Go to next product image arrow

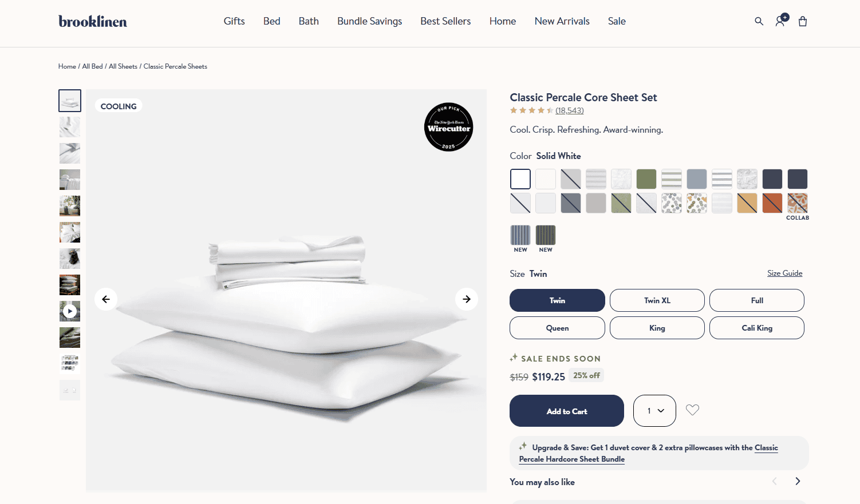[x=467, y=299]
